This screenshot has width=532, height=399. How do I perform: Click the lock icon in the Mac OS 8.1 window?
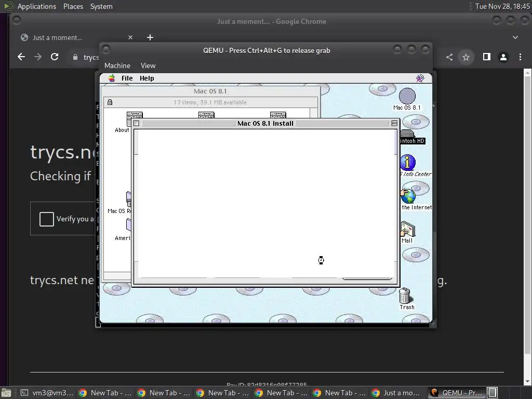pos(110,102)
